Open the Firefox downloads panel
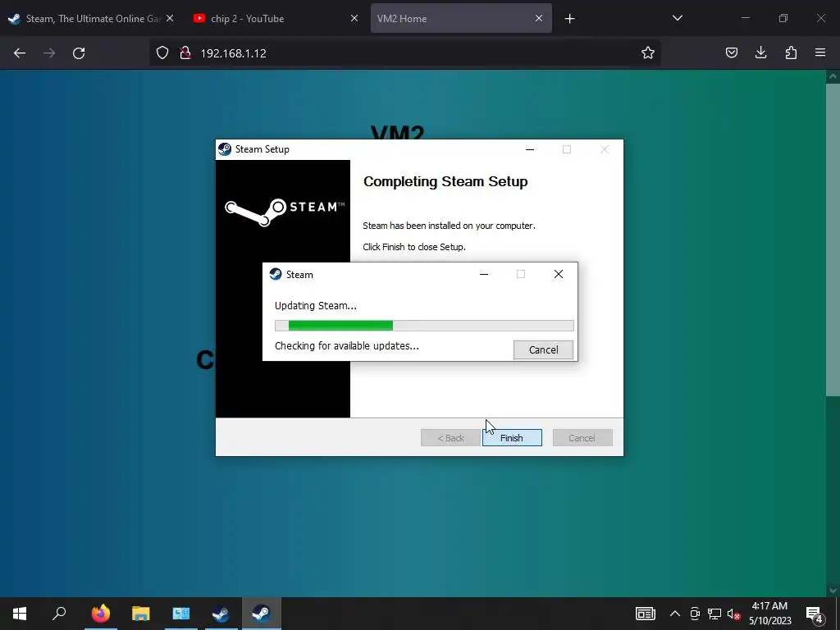 (760, 52)
